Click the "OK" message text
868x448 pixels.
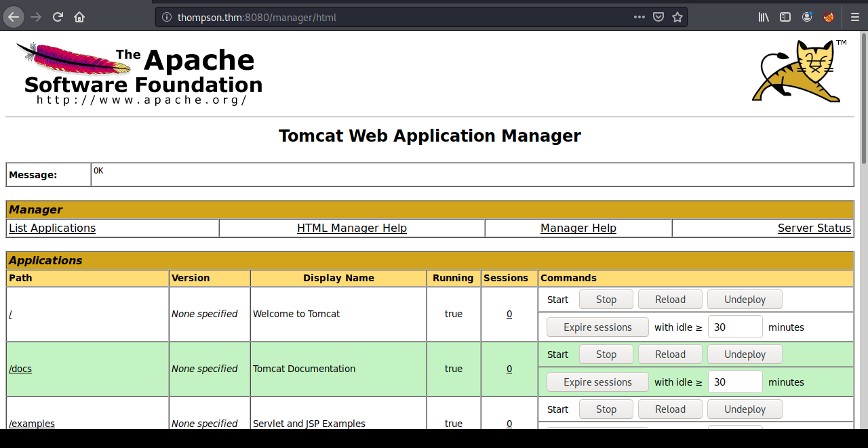click(x=98, y=171)
